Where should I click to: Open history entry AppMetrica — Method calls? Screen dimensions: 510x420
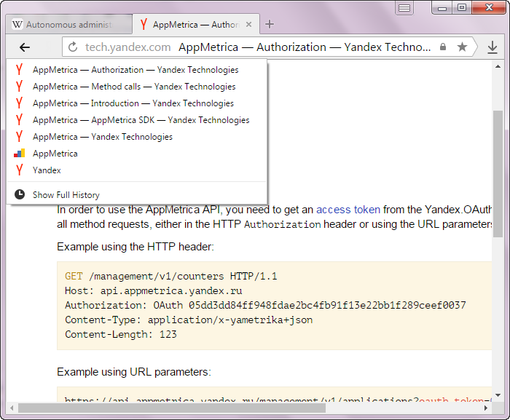[x=137, y=87]
